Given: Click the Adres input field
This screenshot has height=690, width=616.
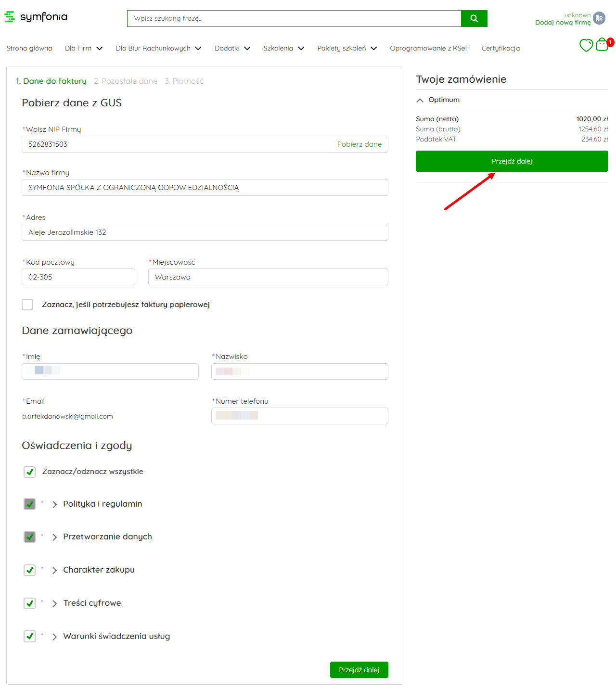Looking at the screenshot, I should point(205,232).
